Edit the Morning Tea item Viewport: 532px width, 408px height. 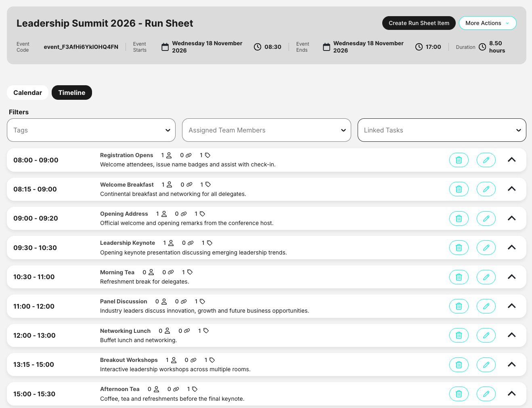[x=486, y=277]
